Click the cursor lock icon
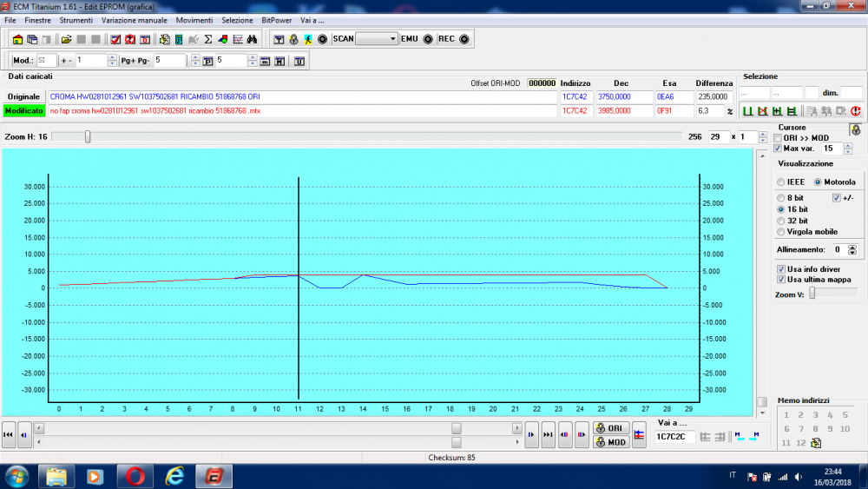This screenshot has height=489, width=868. 856,129
